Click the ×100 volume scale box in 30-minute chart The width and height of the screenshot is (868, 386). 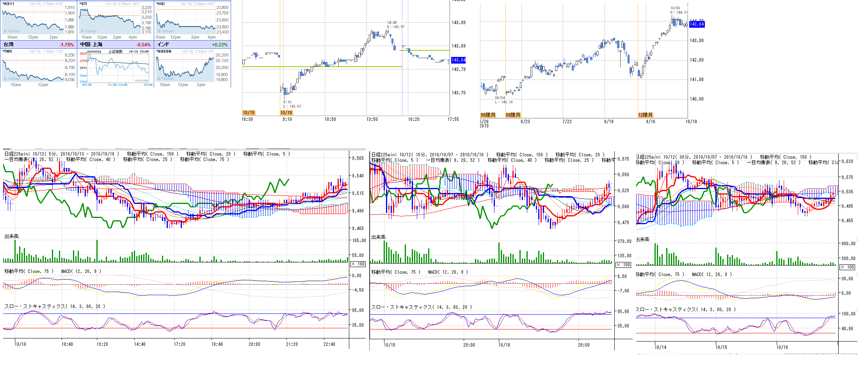tap(847, 267)
